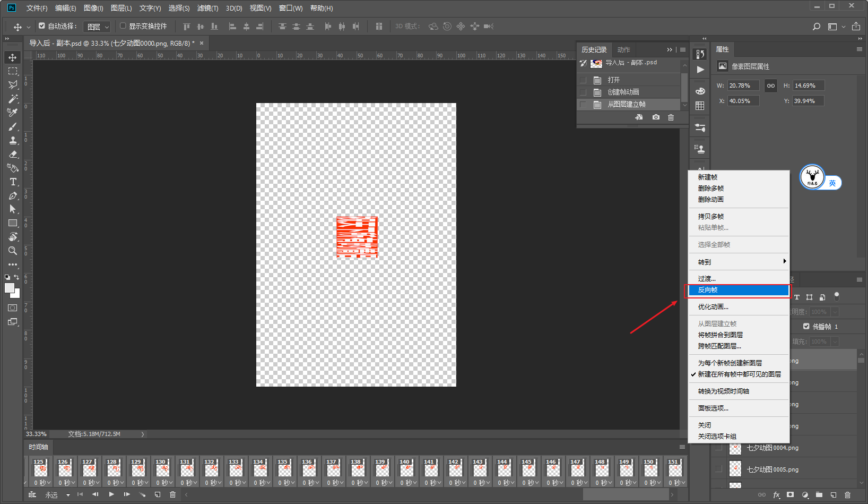Choose 转换为视频时间轴 menu entry
Screen dimensions: 868x504
tap(739, 391)
